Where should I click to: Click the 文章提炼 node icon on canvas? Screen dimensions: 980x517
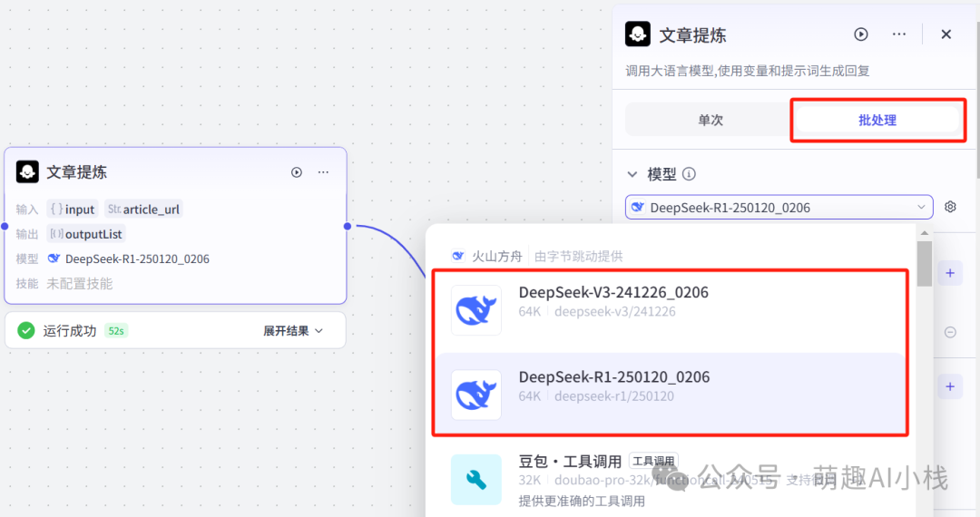click(27, 171)
